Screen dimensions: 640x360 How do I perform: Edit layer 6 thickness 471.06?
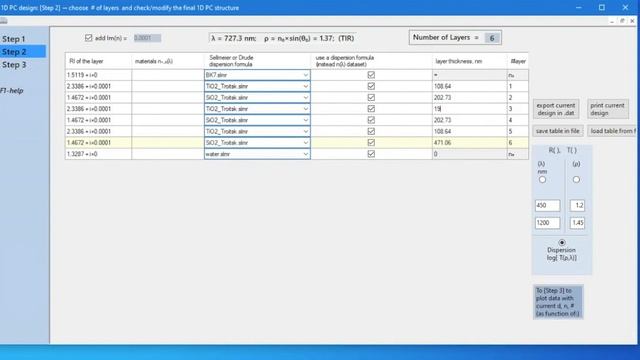[469, 143]
